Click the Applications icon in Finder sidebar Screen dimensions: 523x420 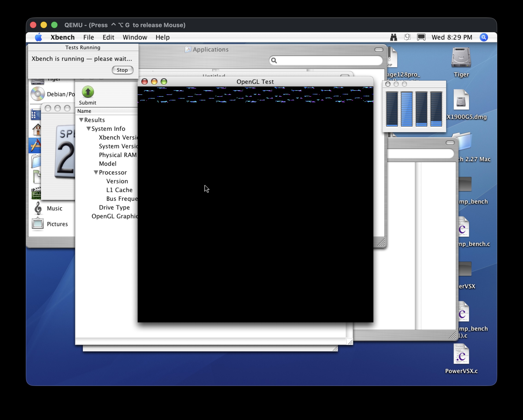[36, 145]
